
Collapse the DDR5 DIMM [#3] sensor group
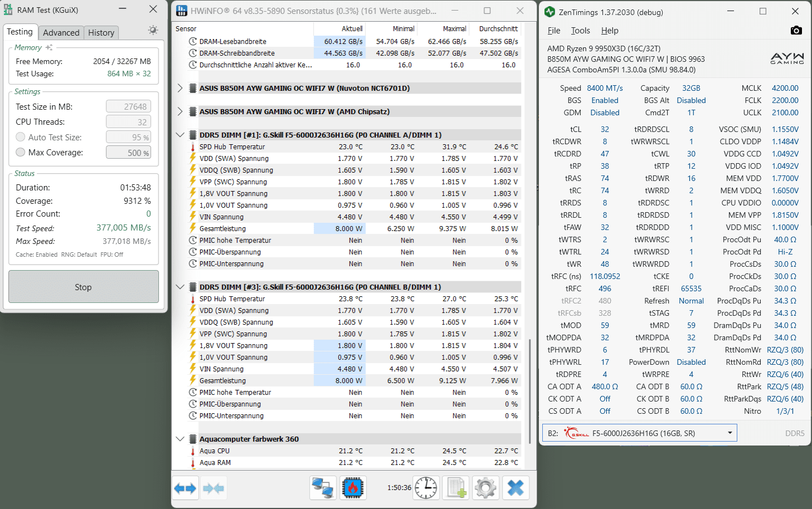[x=179, y=287]
